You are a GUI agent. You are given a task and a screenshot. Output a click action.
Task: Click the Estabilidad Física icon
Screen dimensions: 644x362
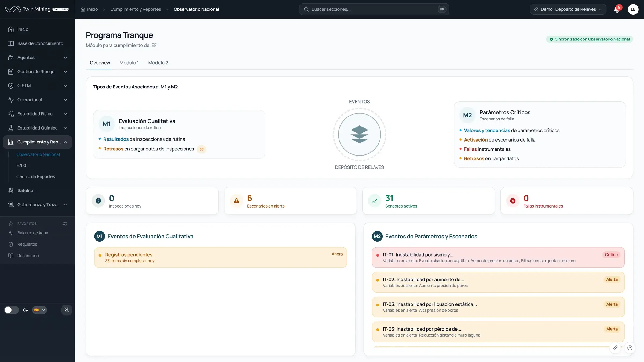click(11, 114)
